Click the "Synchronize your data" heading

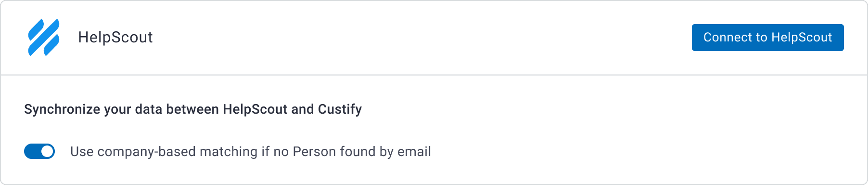pos(193,109)
